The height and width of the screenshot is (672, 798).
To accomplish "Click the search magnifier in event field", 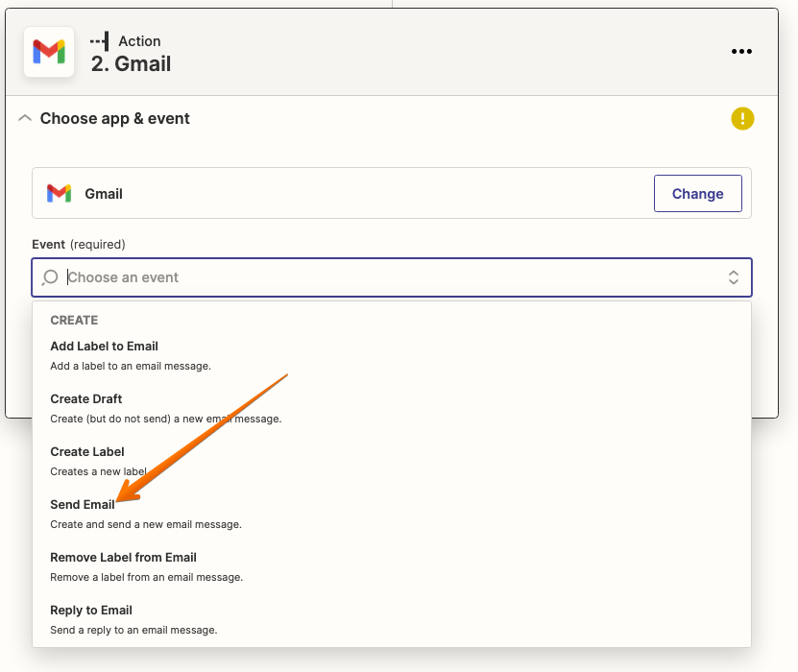I will [50, 277].
